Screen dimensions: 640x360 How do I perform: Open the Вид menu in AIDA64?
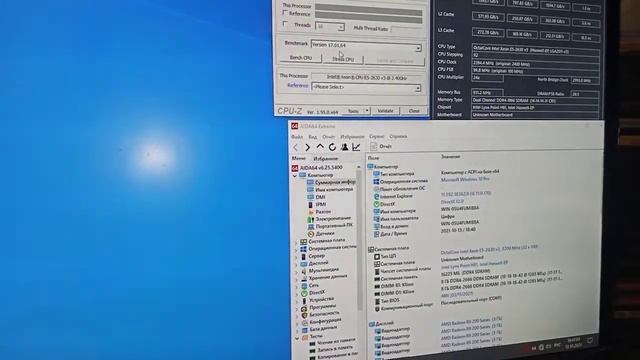313,137
